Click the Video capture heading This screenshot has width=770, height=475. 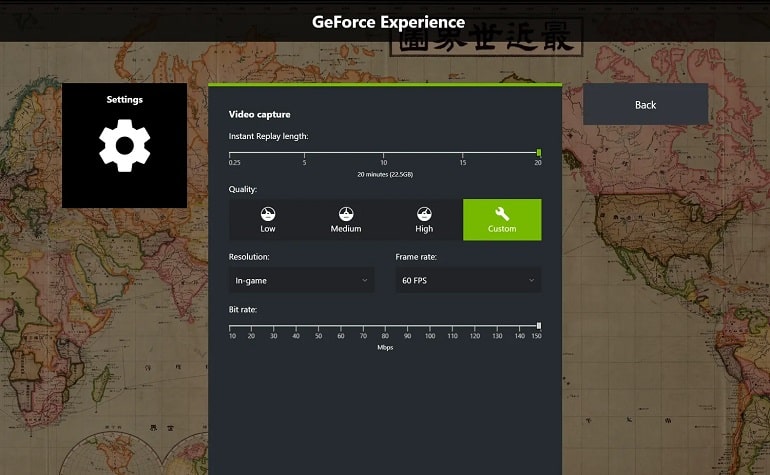pyautogui.click(x=259, y=114)
